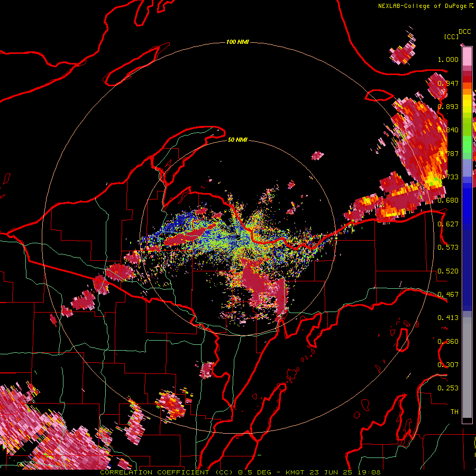This screenshot has width=476, height=476.
Task: Click the Correlation Coefficient KMQT caption text
Action: tap(240, 472)
